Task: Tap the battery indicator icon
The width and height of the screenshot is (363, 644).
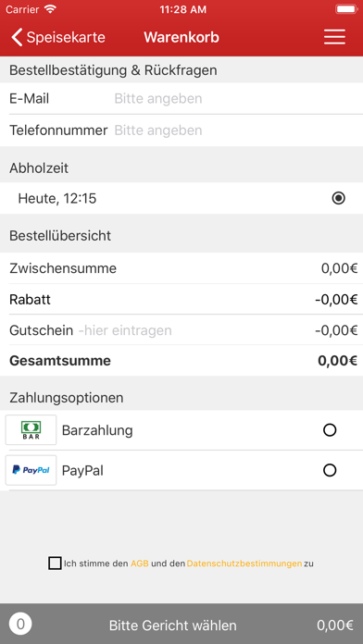Action: pyautogui.click(x=346, y=9)
